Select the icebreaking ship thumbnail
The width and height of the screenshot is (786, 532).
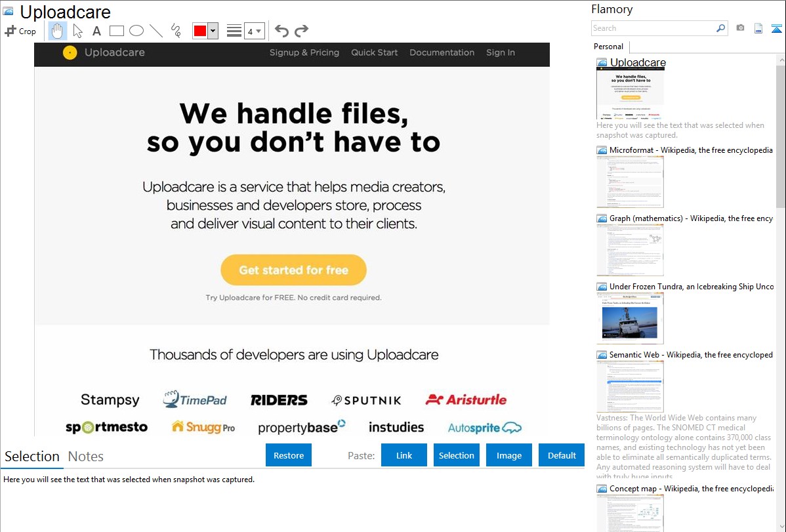pyautogui.click(x=630, y=318)
